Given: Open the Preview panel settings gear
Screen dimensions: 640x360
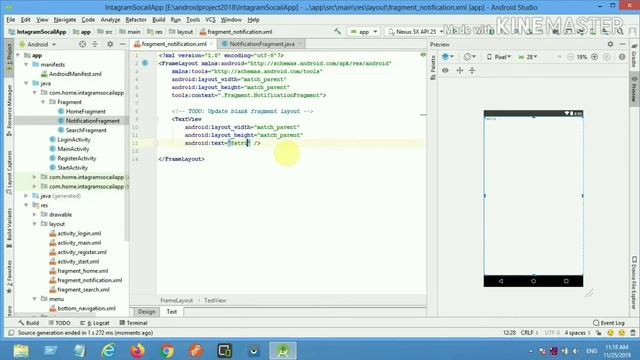Looking at the screenshot, I should 610,44.
